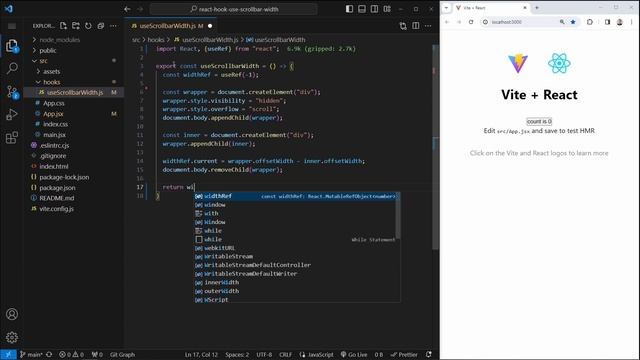This screenshot has width=640, height=360.
Task: Choose widthRef autocomplete suggestion
Action: (x=297, y=196)
